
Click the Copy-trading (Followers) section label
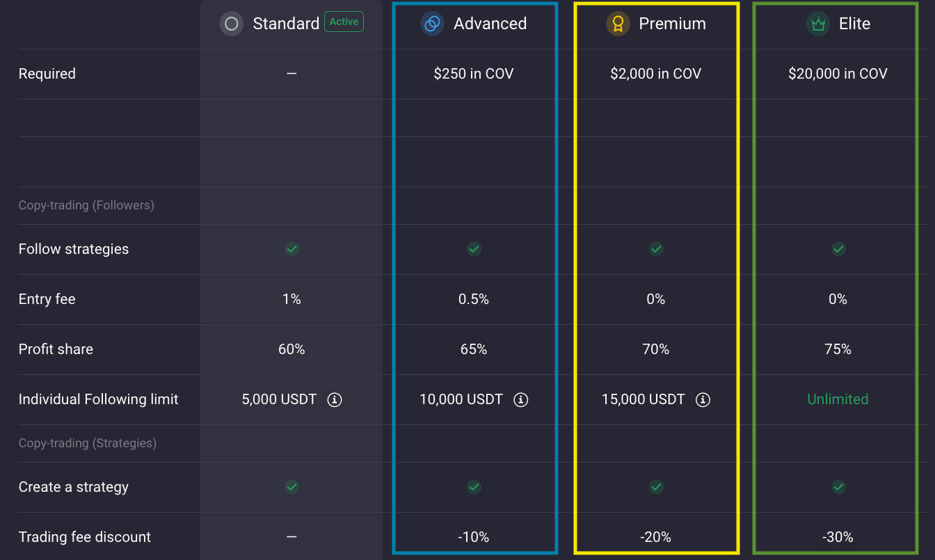pyautogui.click(x=86, y=205)
